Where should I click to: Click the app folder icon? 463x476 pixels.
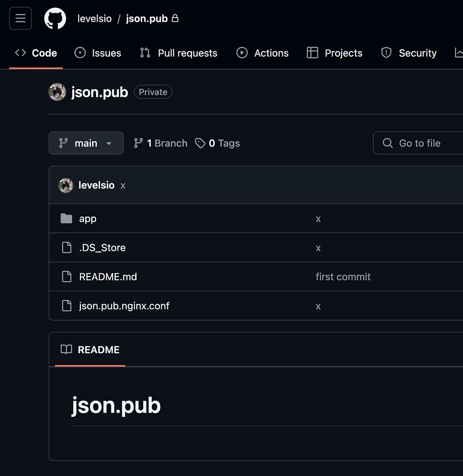[x=66, y=218]
